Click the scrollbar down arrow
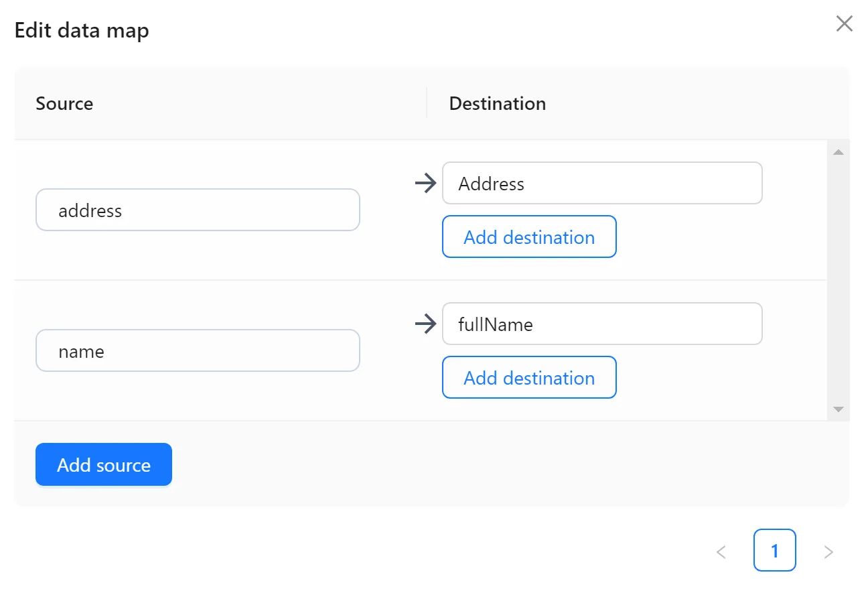The height and width of the screenshot is (597, 868). click(x=838, y=409)
